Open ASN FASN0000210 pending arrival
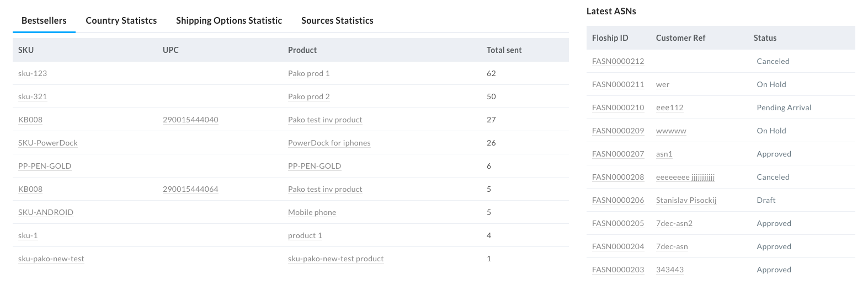This screenshot has width=868, height=285. (618, 107)
